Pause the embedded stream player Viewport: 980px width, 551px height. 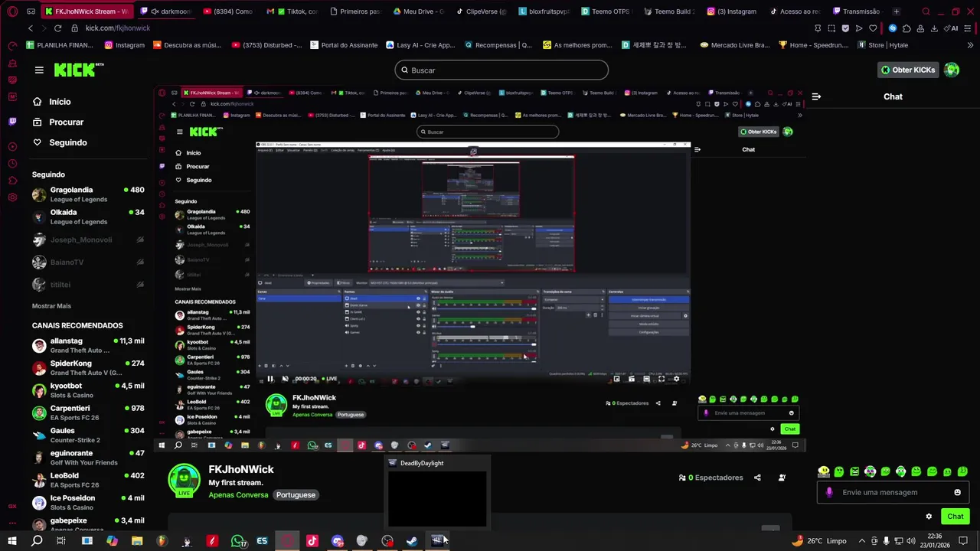[269, 379]
